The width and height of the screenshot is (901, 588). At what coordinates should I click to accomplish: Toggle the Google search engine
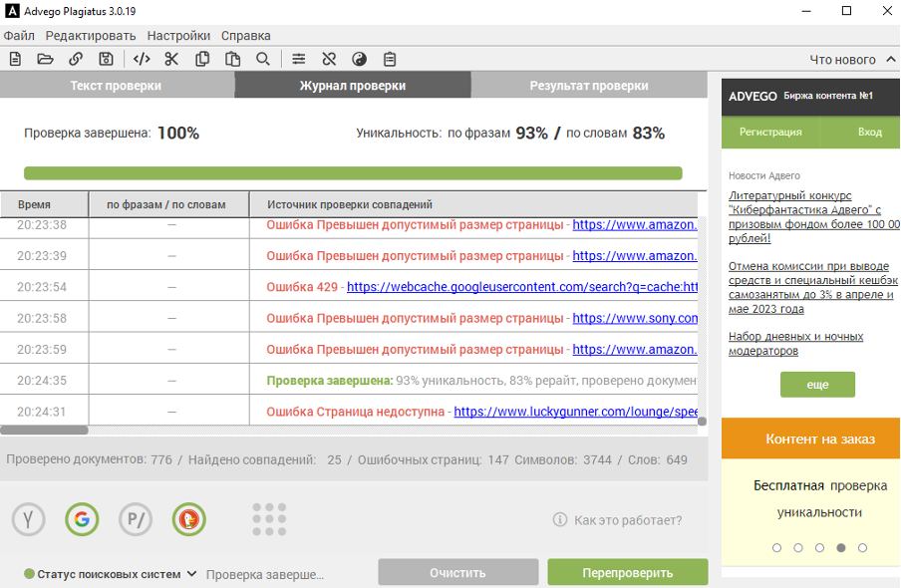click(x=82, y=519)
